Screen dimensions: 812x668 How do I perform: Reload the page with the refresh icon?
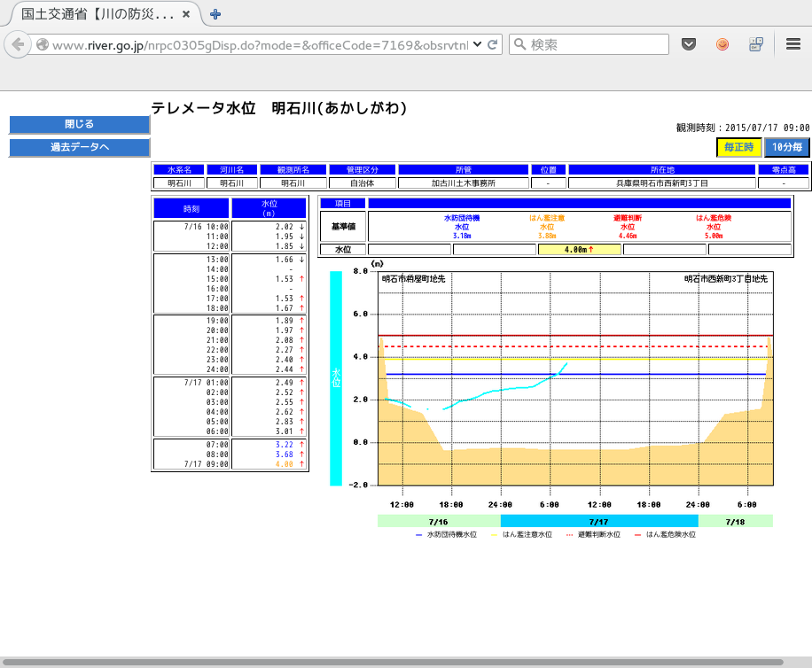(x=493, y=45)
